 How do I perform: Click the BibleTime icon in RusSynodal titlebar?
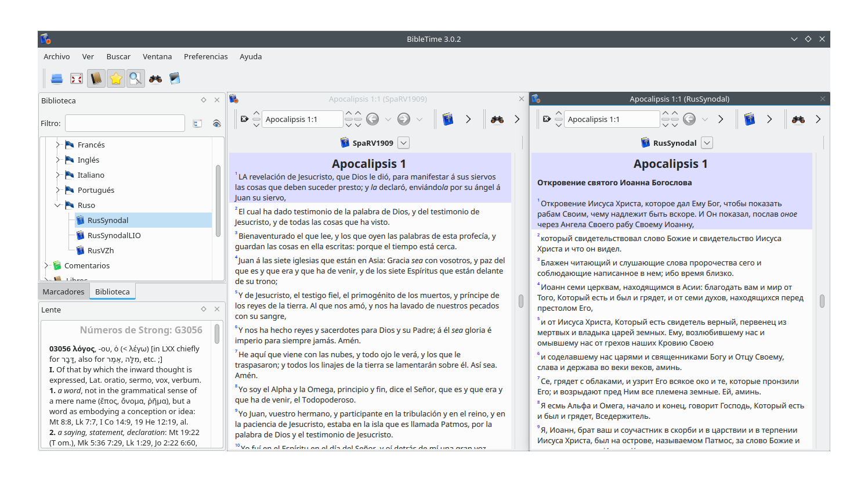tap(536, 99)
